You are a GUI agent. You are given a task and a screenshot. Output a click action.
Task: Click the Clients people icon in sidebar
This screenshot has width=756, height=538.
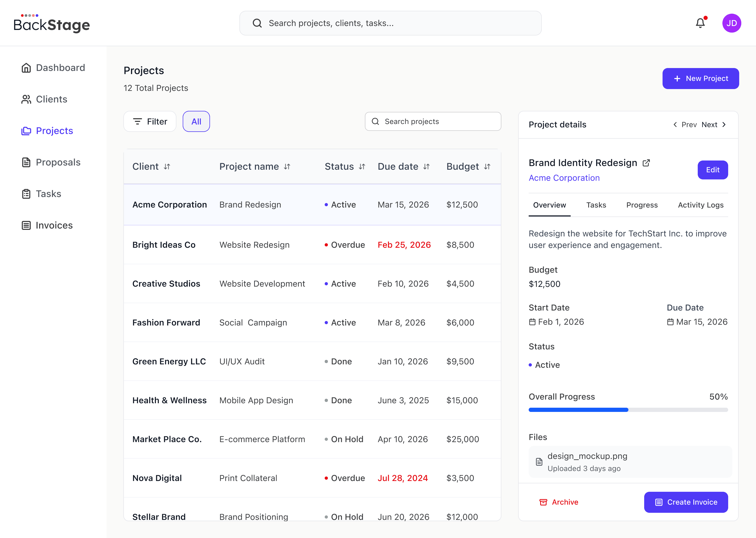pos(26,99)
